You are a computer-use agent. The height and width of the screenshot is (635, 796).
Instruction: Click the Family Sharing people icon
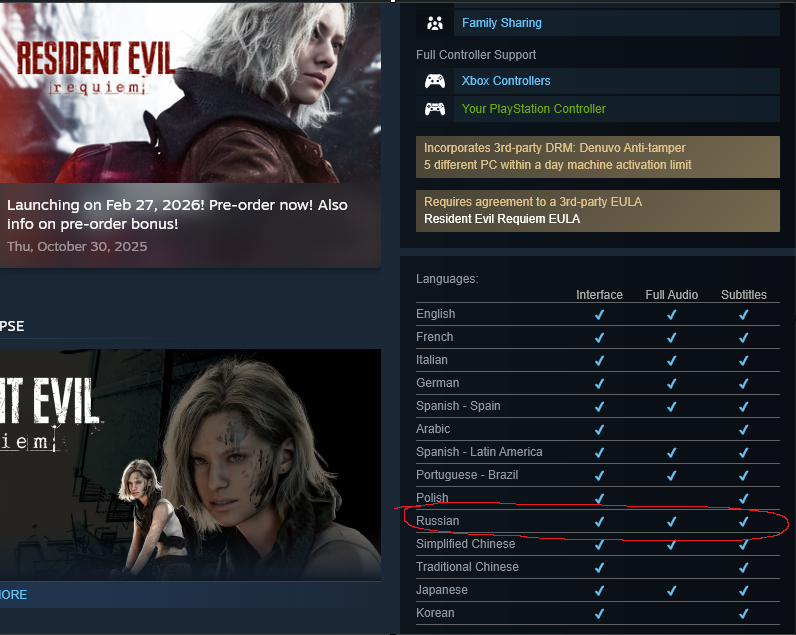click(x=435, y=23)
